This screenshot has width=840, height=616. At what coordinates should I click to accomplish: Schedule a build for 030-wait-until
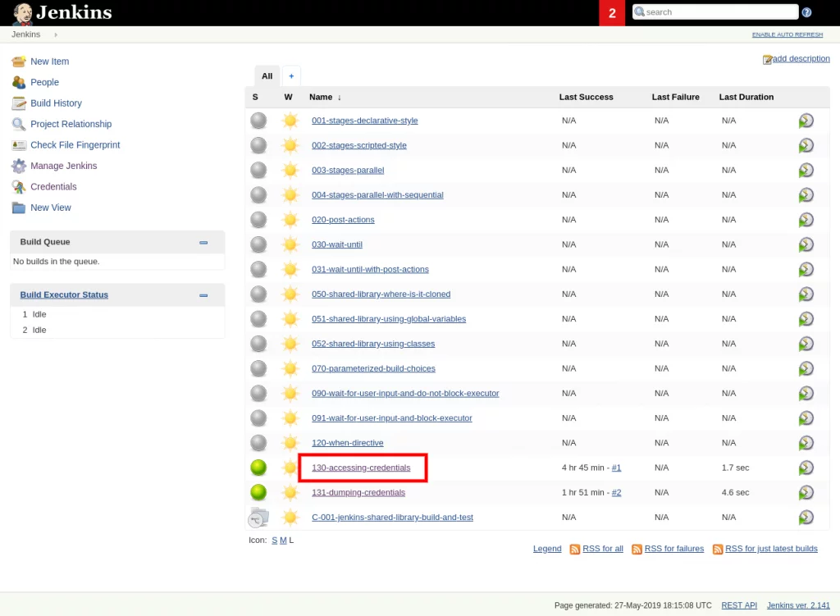tap(806, 244)
